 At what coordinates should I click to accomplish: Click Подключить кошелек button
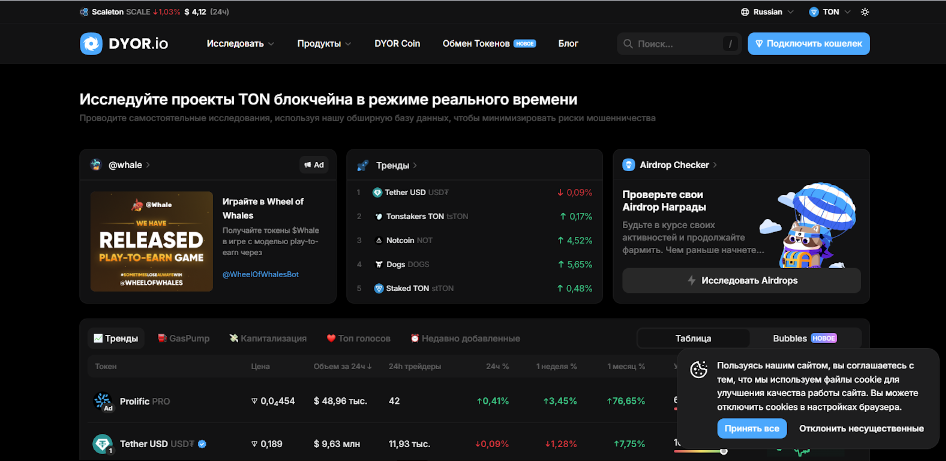808,43
